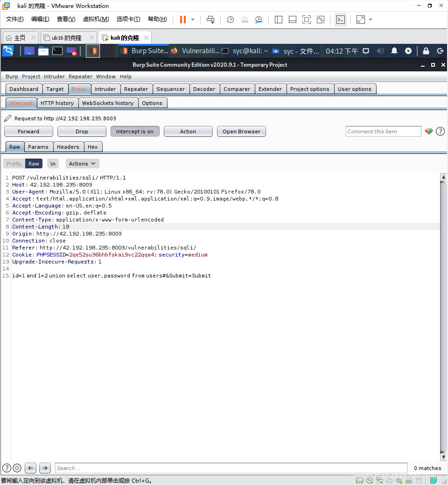Forward the intercepted request
The image size is (448, 485).
click(x=28, y=132)
